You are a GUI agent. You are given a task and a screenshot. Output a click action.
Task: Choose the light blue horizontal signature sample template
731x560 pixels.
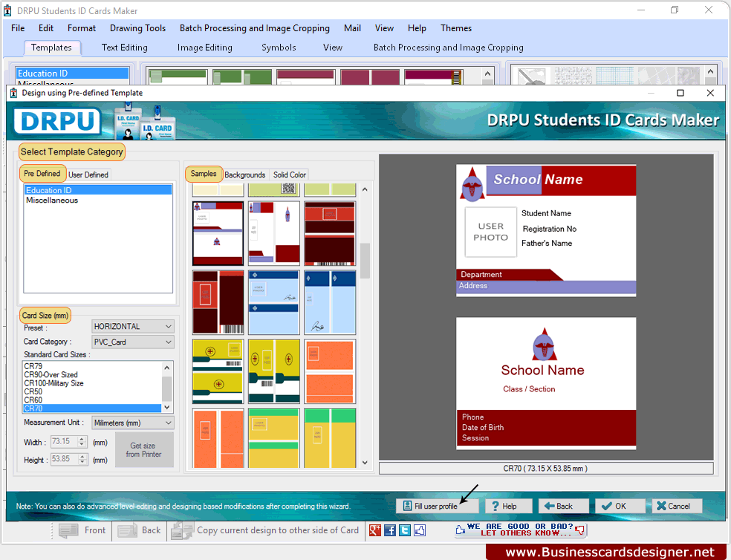(273, 302)
